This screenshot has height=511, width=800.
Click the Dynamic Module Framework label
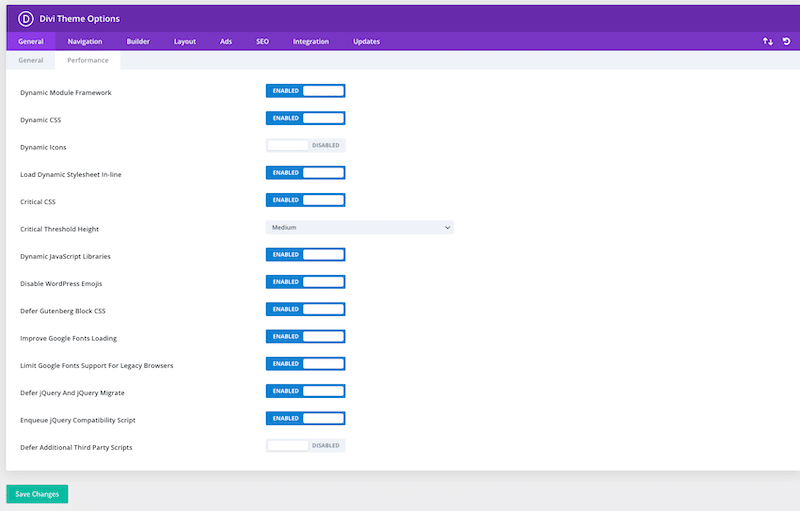point(65,93)
